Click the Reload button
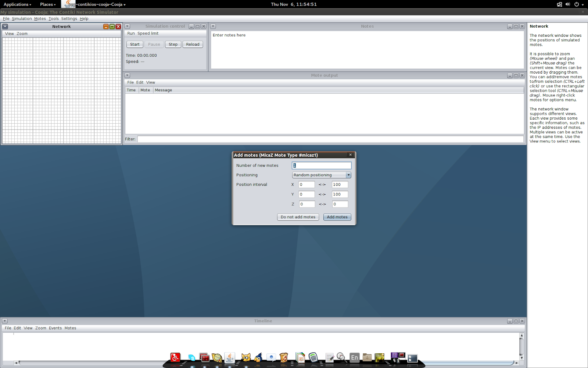 [x=193, y=44]
